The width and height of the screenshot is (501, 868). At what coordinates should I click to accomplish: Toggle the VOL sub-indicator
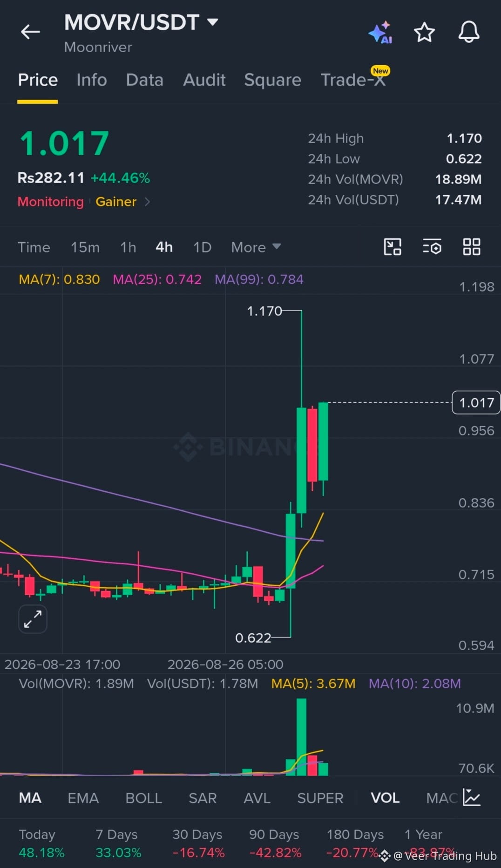pyautogui.click(x=385, y=798)
